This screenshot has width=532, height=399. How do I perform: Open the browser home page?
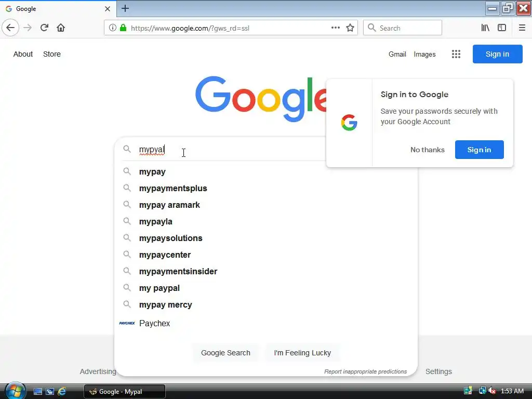click(x=61, y=28)
